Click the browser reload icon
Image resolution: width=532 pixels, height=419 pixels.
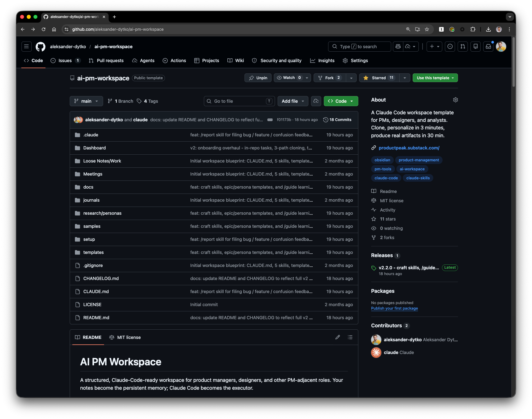[x=44, y=29]
